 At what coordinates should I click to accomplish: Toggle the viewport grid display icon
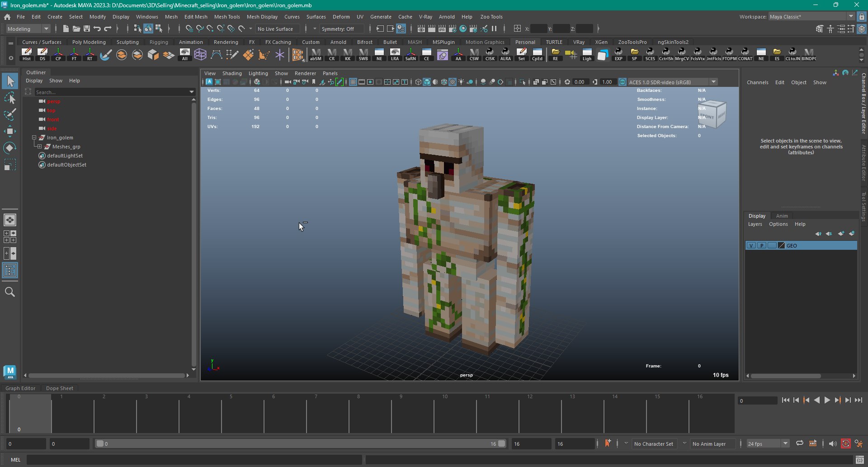[353, 82]
